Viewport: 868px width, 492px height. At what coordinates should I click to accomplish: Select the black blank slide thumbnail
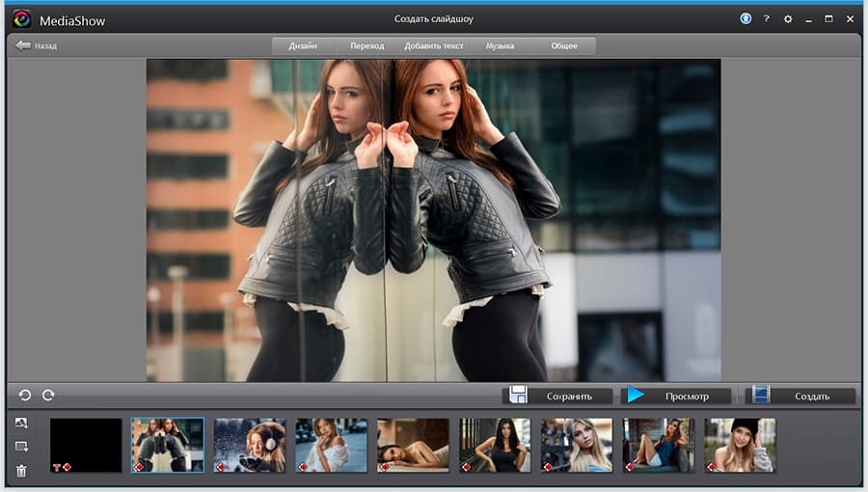click(86, 446)
